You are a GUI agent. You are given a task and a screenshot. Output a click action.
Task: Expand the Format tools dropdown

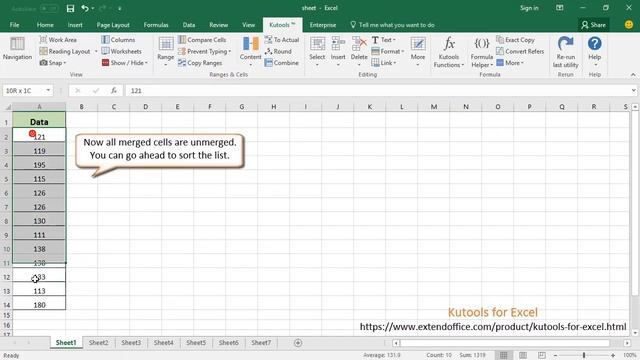tap(388, 51)
